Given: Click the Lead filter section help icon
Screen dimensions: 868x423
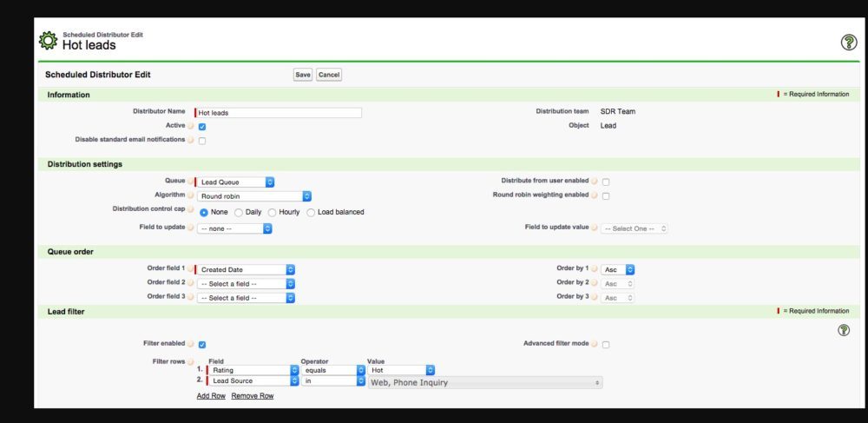Looking at the screenshot, I should (843, 330).
